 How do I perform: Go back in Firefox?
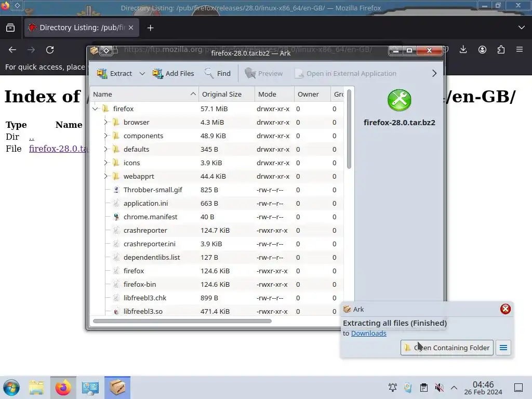coord(12,50)
